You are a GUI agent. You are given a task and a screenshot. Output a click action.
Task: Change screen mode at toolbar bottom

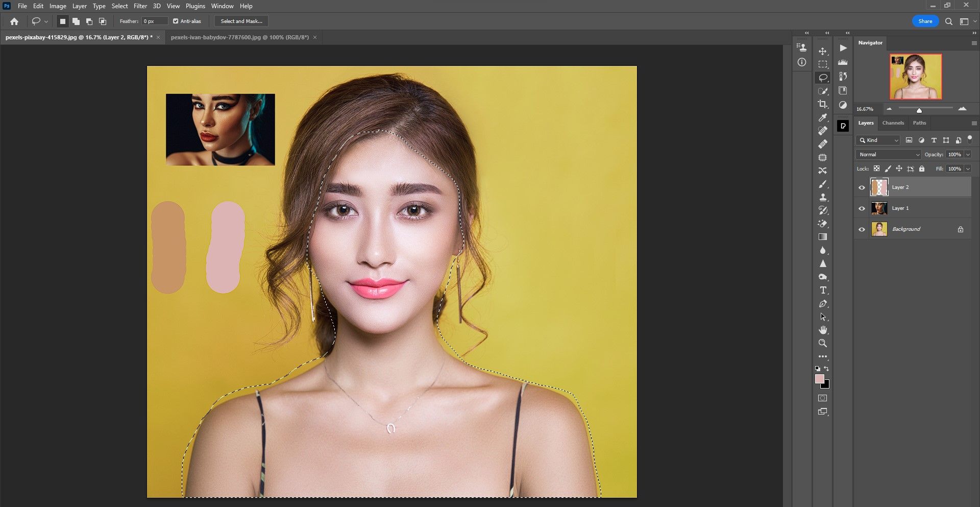click(822, 412)
